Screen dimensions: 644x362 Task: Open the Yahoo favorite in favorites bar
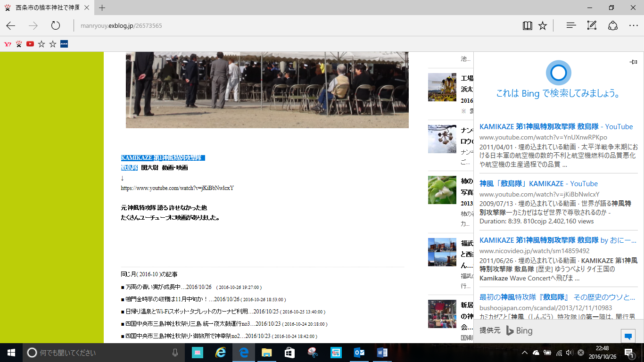(8, 44)
